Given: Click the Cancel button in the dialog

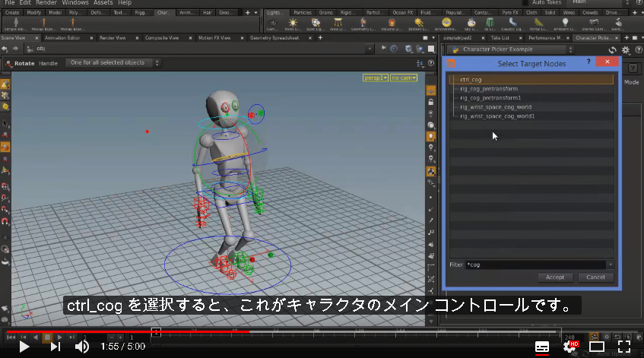Looking at the screenshot, I should click(x=595, y=277).
